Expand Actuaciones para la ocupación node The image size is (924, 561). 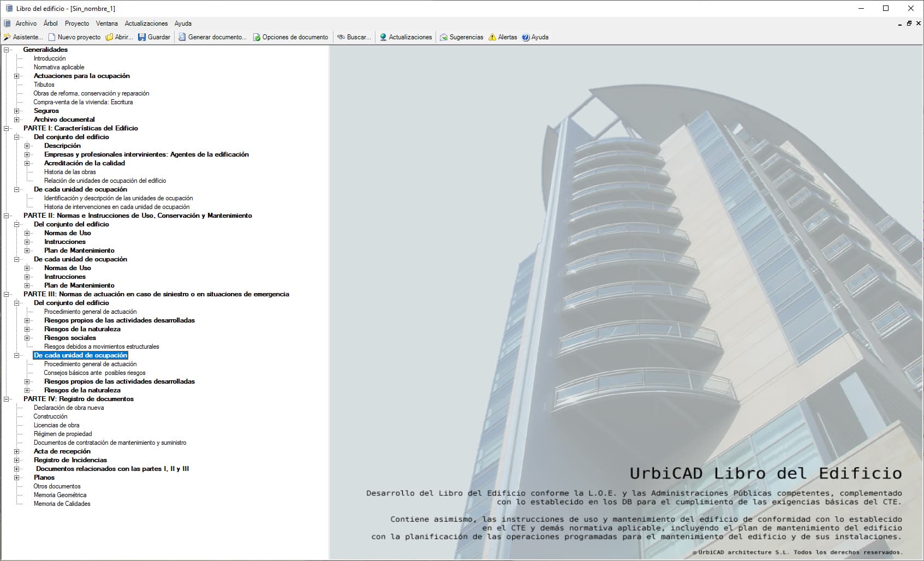(x=17, y=76)
